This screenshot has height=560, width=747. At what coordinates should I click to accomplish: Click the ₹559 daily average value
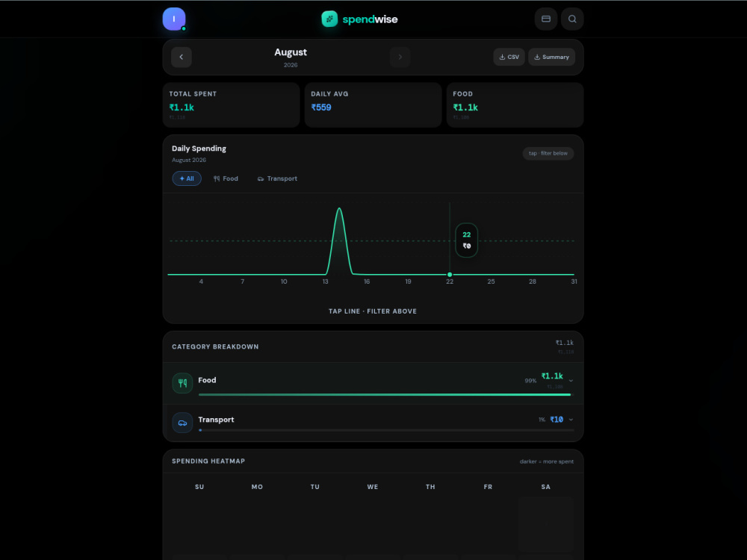(x=321, y=108)
